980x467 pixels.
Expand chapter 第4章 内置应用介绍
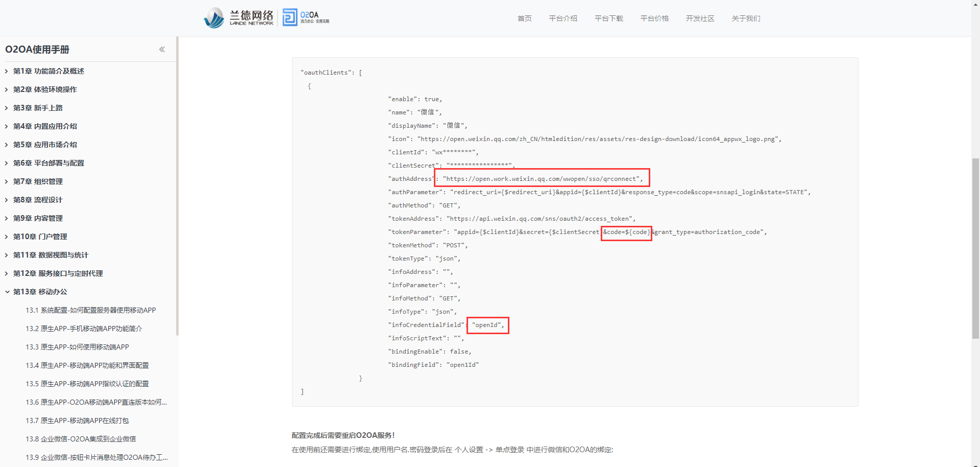[7, 127]
